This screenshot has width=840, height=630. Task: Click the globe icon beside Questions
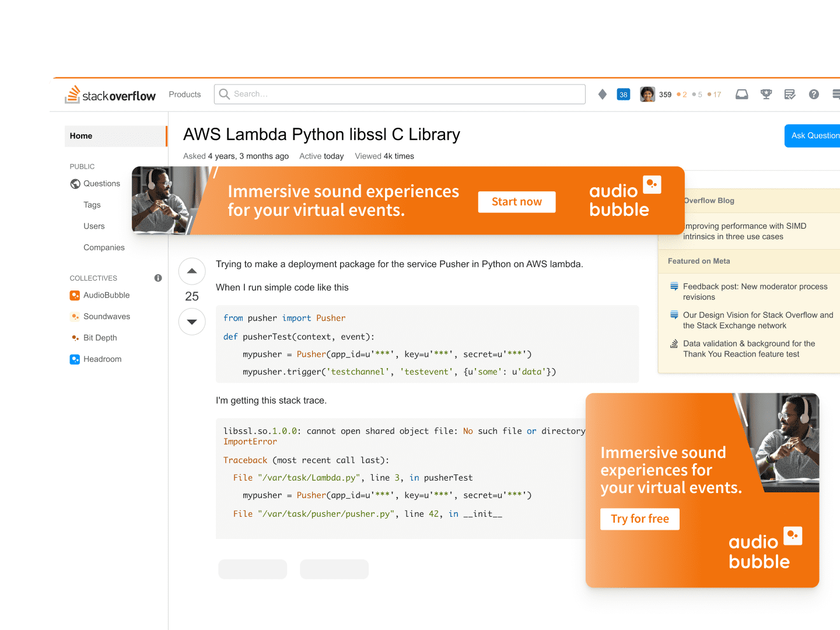coord(75,184)
